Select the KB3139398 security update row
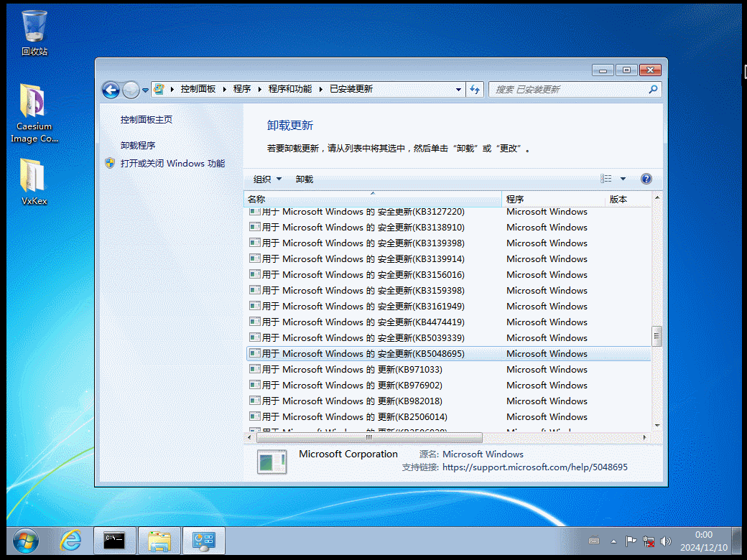Screen dimensions: 747x560 click(x=448, y=243)
